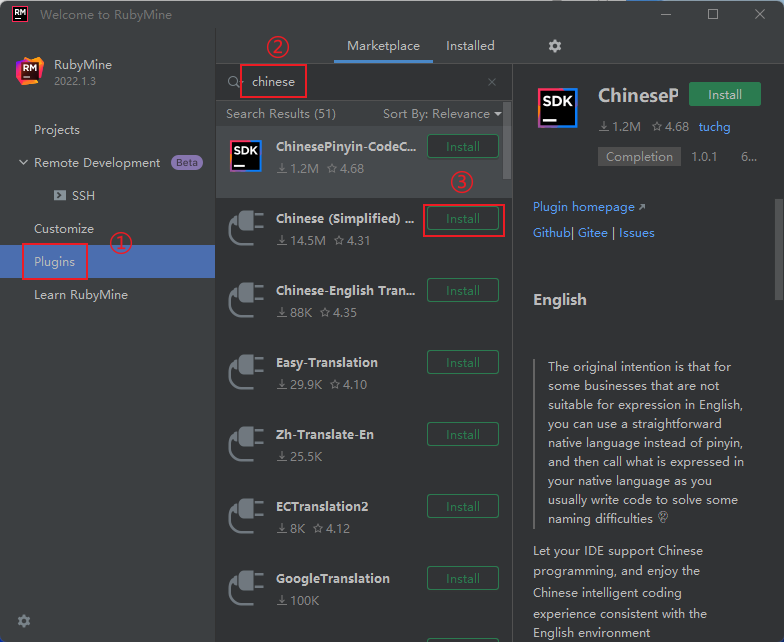Screen dimensions: 784x642
Task: Click the ECTranslation2 plugin icon
Action: click(246, 516)
